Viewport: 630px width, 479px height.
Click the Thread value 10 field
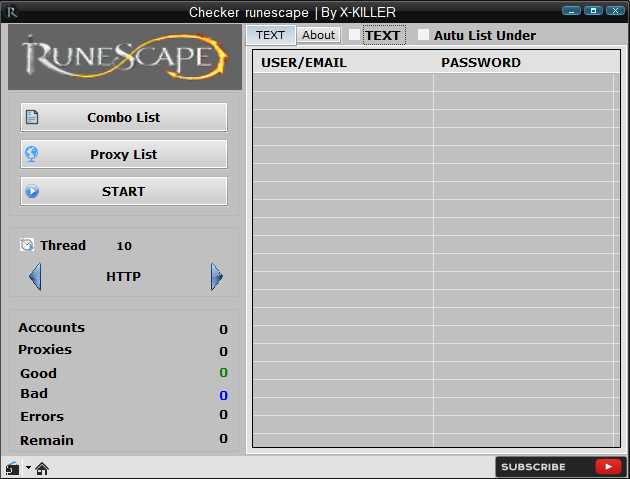pyautogui.click(x=124, y=246)
